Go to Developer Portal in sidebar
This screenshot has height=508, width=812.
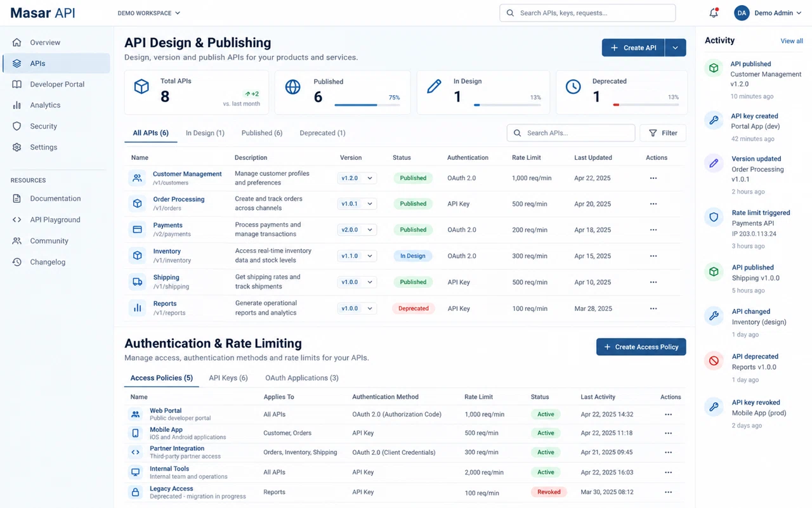[56, 84]
